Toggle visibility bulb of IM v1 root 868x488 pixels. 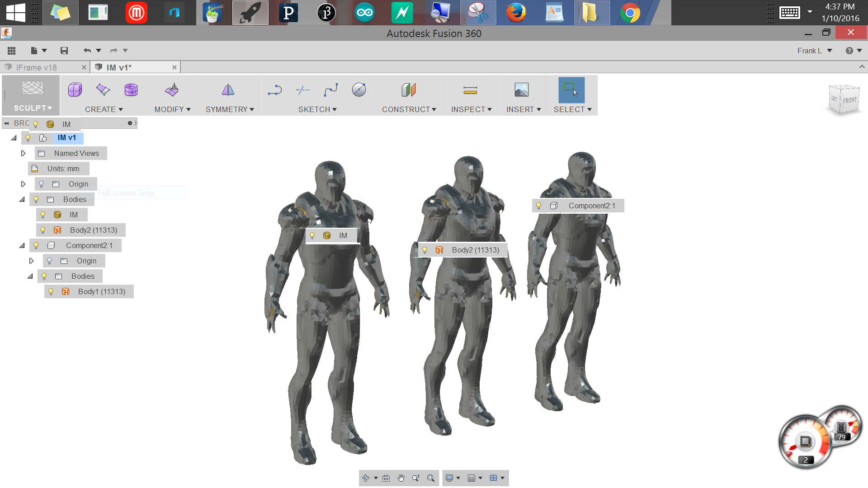28,138
